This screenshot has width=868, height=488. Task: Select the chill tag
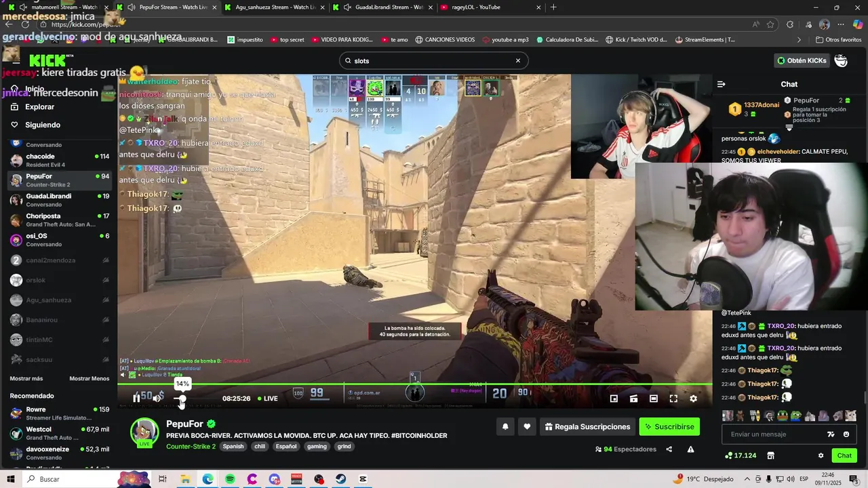pos(260,447)
